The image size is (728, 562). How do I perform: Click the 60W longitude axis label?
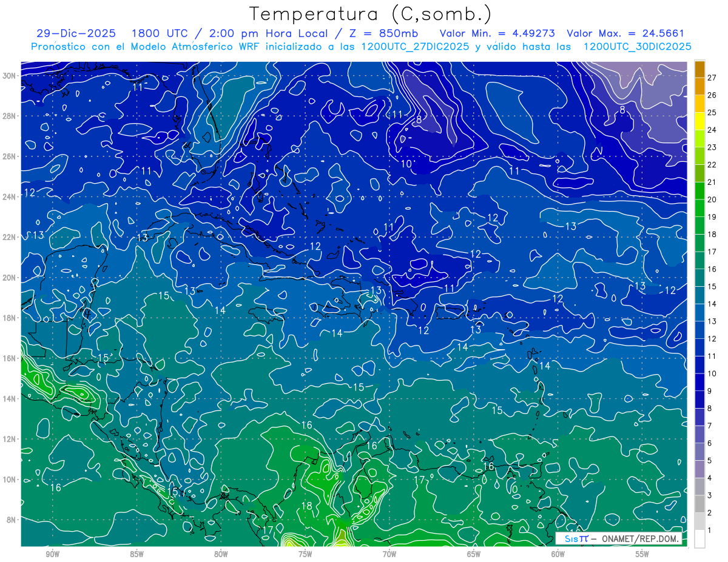point(558,555)
